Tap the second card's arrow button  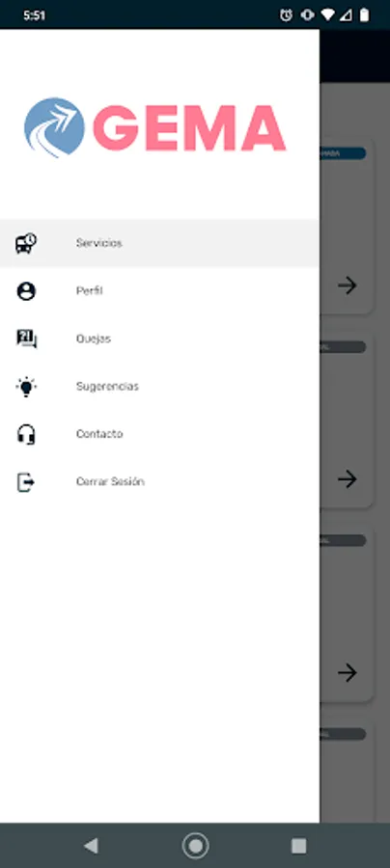point(348,478)
